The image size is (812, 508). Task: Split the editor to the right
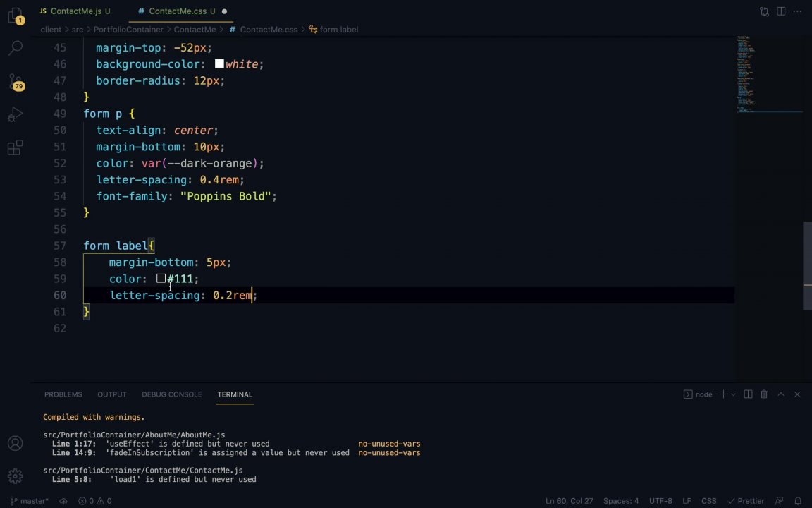(781, 11)
